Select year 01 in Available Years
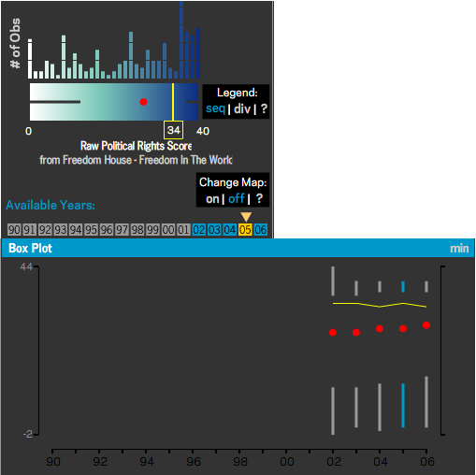The width and height of the screenshot is (476, 475). tap(183, 230)
